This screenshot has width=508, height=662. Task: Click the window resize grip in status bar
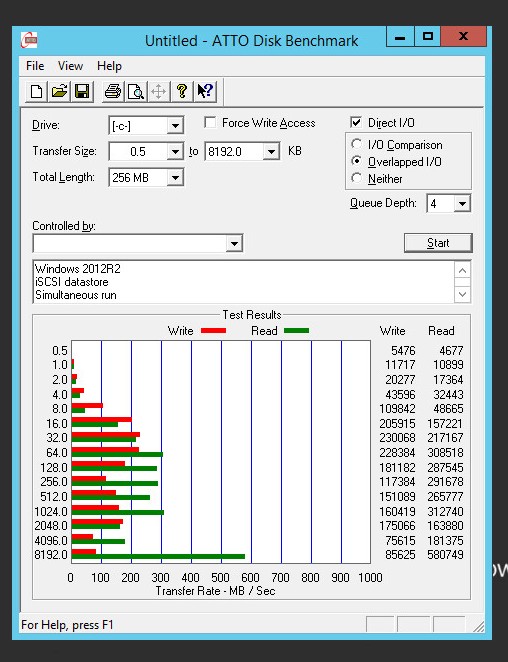pyautogui.click(x=478, y=626)
